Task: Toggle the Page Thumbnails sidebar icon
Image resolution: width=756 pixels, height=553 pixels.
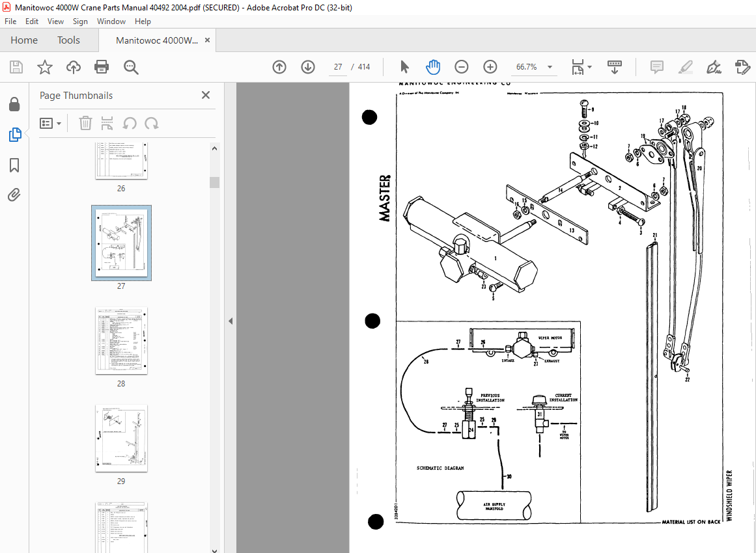Action: click(x=14, y=135)
